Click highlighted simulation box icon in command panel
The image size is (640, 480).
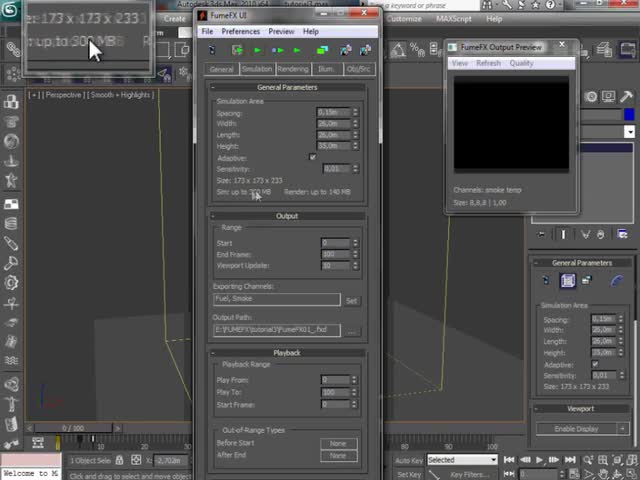coord(567,280)
